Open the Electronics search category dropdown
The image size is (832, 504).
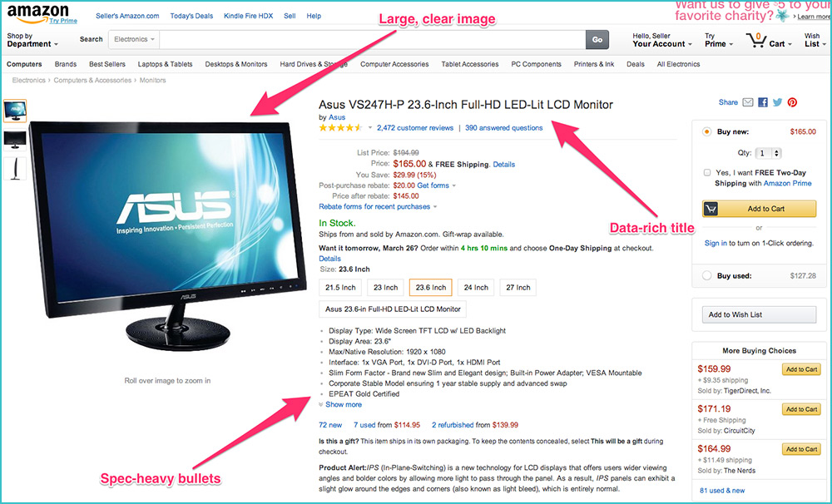click(x=134, y=39)
